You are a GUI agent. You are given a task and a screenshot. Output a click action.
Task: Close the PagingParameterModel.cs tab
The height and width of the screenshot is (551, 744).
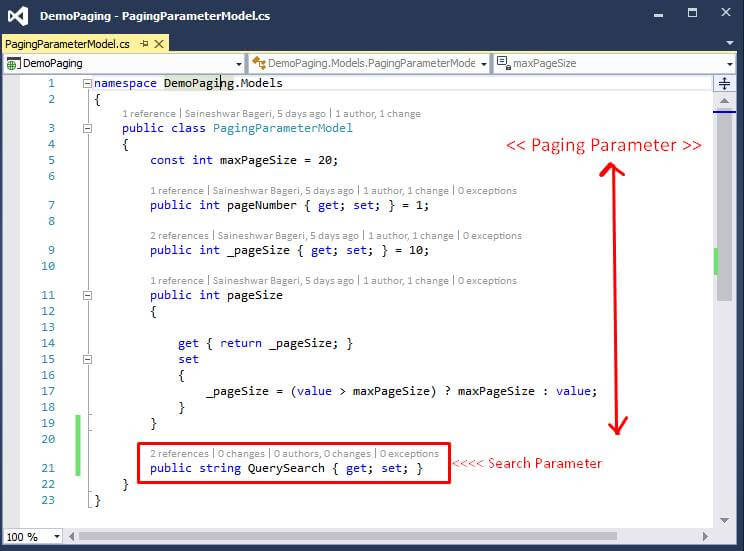(159, 44)
